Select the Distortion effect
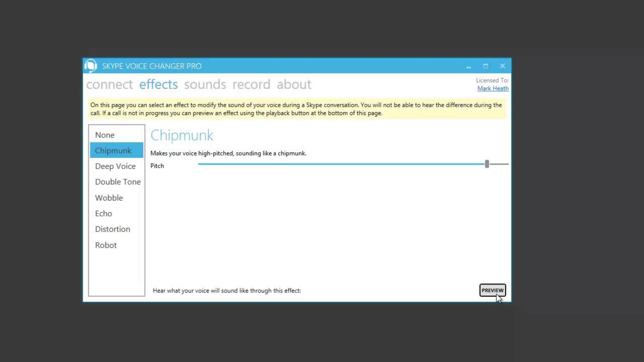644x362 pixels. [116, 229]
